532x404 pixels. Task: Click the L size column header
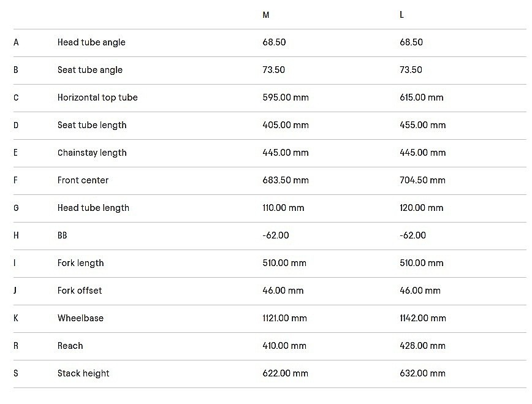point(401,15)
